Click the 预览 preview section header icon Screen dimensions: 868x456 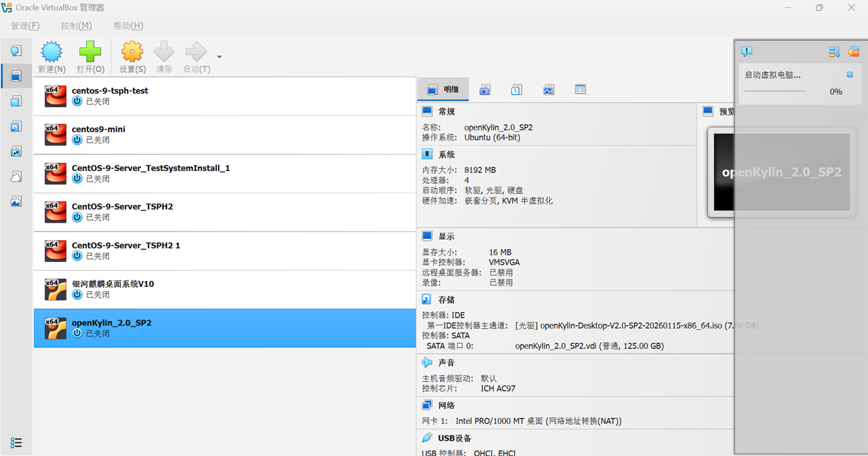[x=708, y=111]
